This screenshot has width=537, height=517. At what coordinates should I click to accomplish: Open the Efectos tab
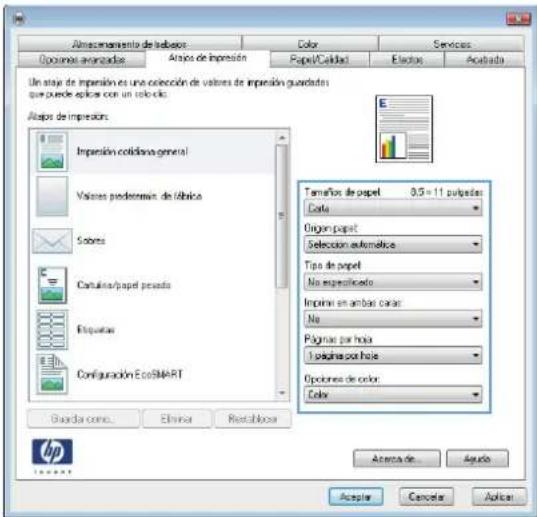(407, 60)
